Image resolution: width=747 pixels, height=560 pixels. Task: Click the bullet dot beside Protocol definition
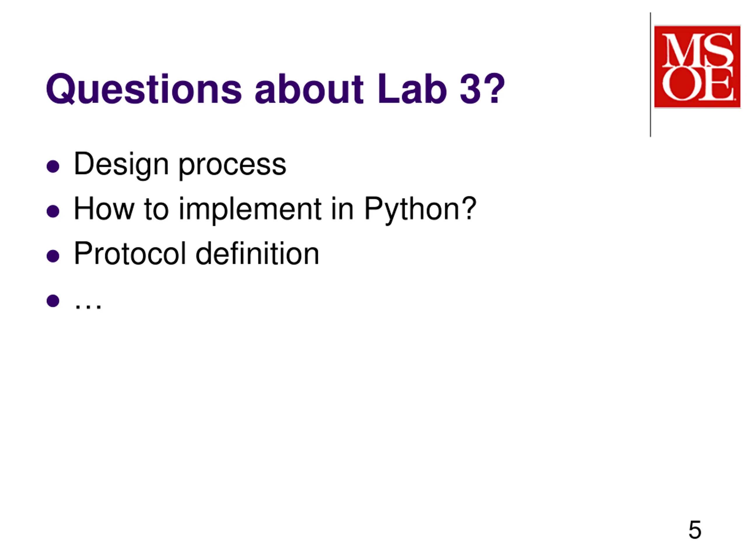click(53, 256)
